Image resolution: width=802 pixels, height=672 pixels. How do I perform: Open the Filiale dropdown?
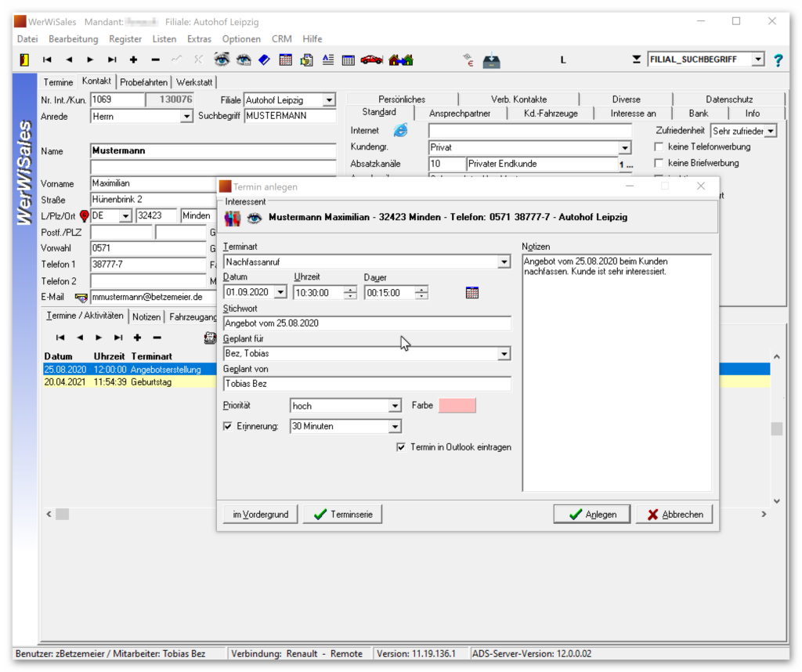point(330,100)
